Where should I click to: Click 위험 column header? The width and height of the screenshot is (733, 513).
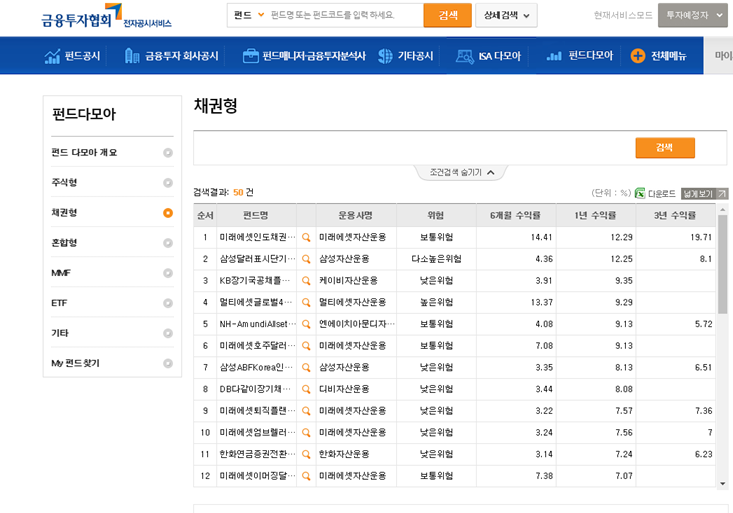436,216
